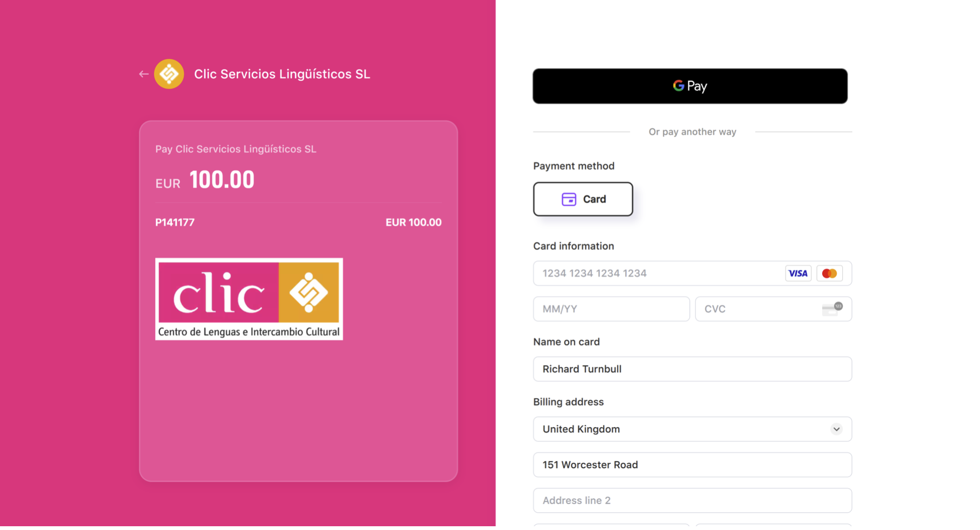The height and width of the screenshot is (530, 980).
Task: Click the Clic Centro de Lenguas banner image
Action: coord(249,299)
